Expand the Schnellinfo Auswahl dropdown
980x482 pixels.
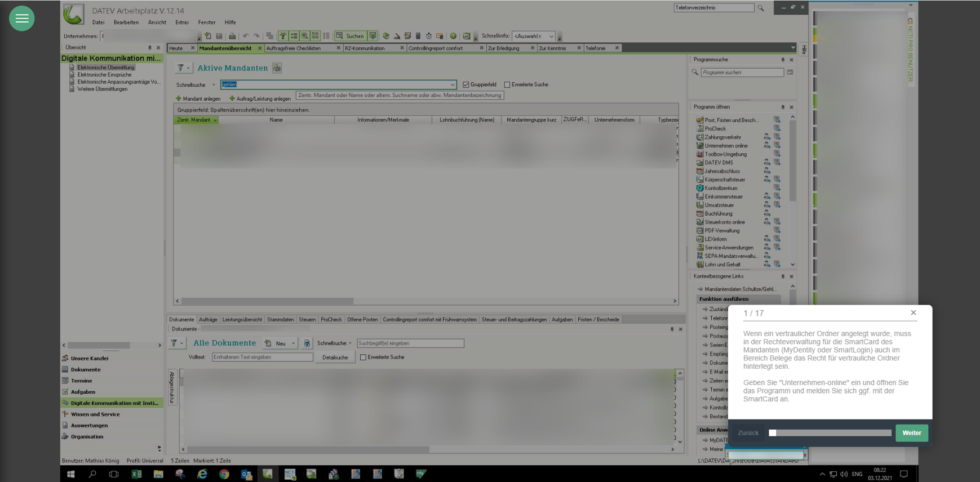tap(551, 36)
